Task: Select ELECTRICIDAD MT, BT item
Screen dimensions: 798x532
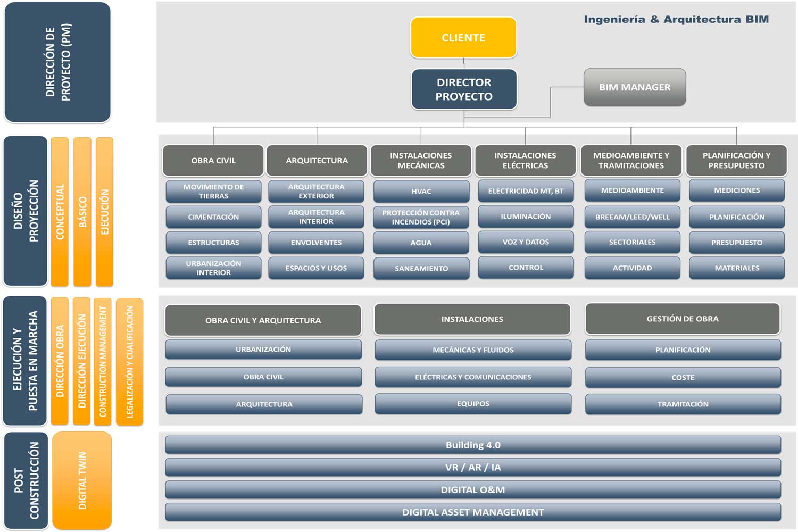Action: point(526,191)
